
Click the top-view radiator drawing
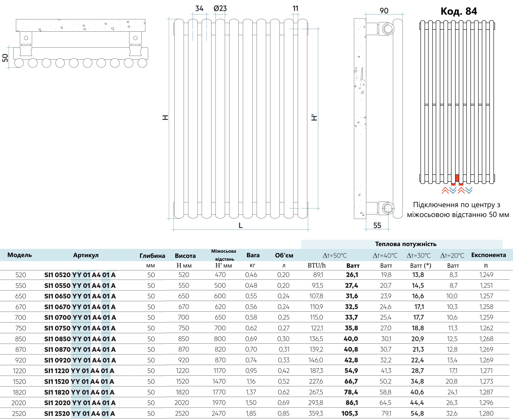pyautogui.click(x=81, y=43)
